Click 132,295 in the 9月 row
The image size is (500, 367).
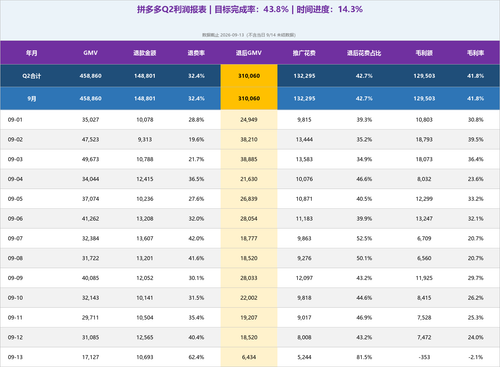pyautogui.click(x=304, y=99)
